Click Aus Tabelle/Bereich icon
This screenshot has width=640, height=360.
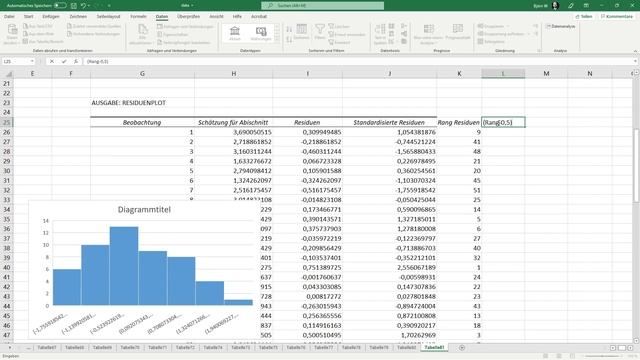25,41
